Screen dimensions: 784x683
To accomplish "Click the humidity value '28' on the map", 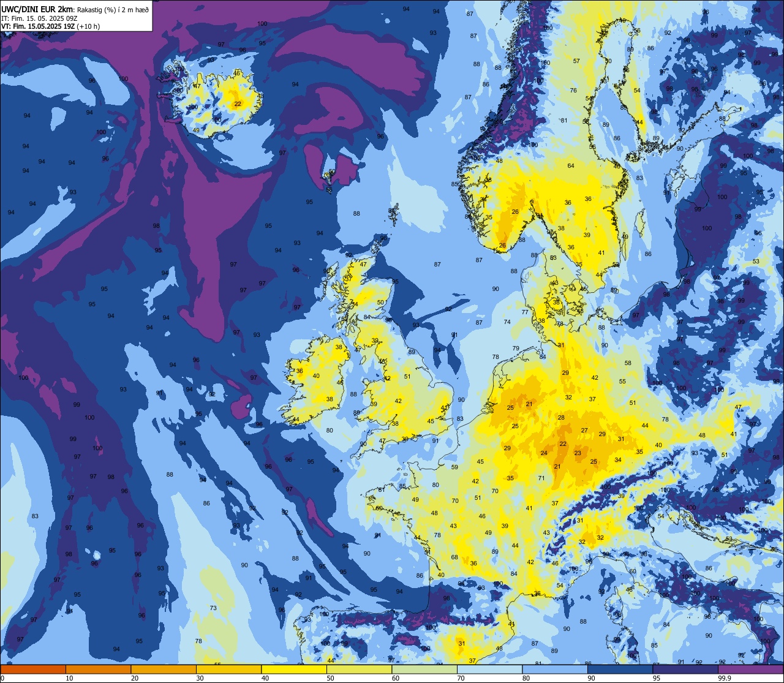I will [x=561, y=418].
